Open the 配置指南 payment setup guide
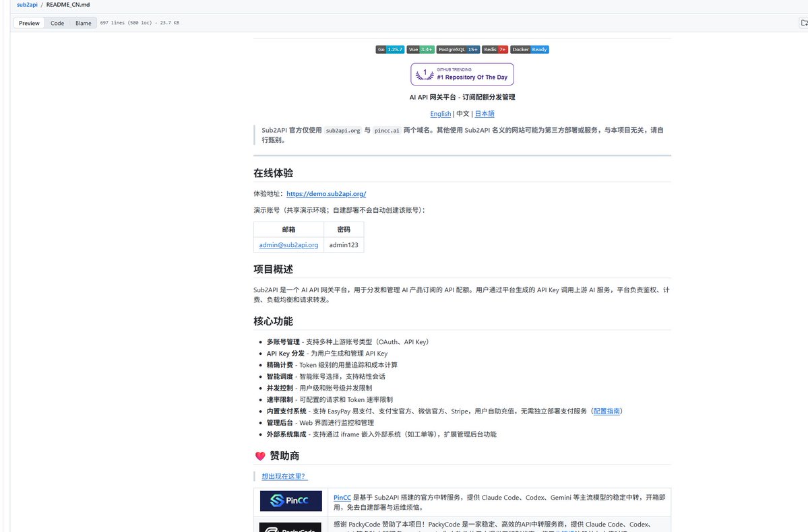808x532 pixels. point(606,410)
